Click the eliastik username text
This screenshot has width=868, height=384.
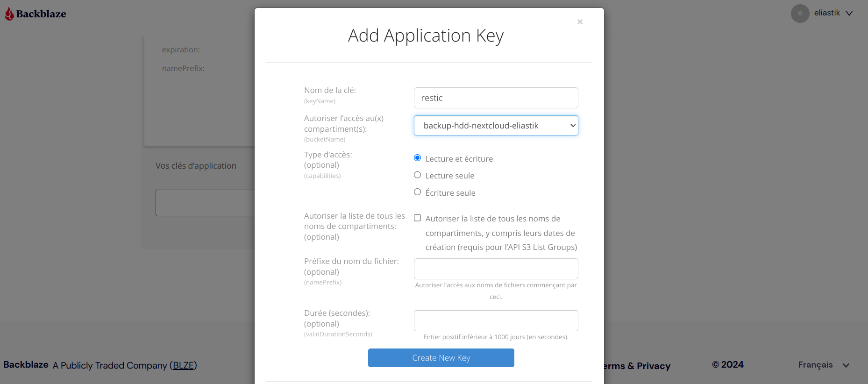[827, 13]
